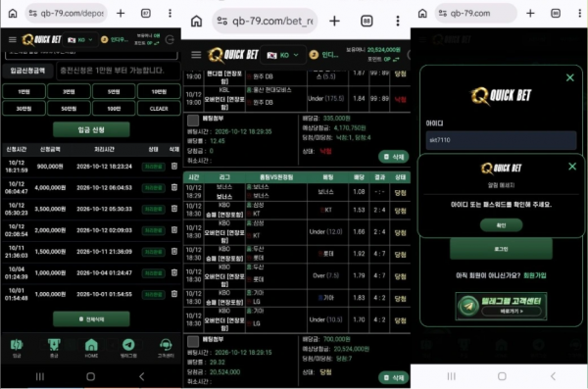The image size is (588, 389).
Task: Select 10만원 amount button
Action: pyautogui.click(x=159, y=91)
